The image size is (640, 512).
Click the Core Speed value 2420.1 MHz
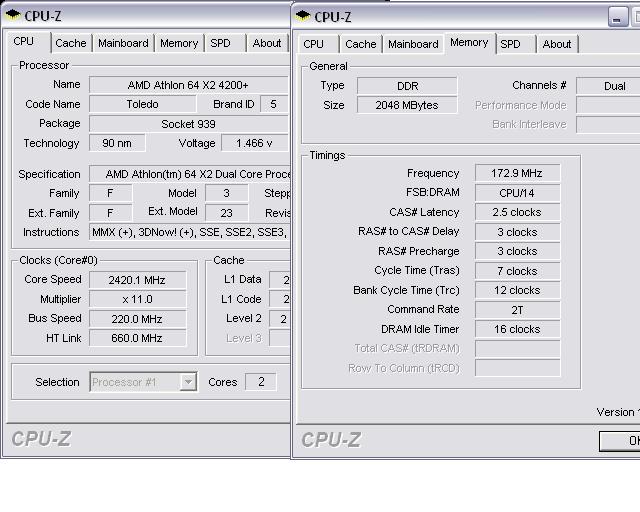(138, 280)
